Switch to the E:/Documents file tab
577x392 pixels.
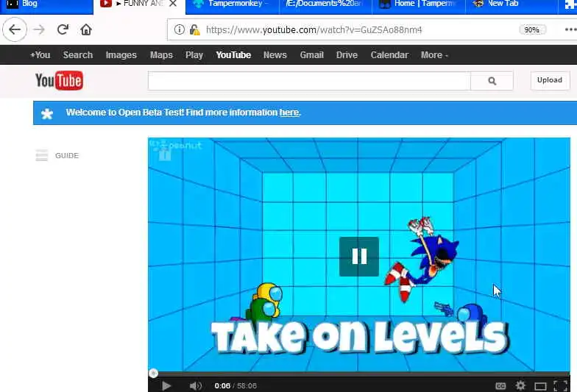coord(325,4)
